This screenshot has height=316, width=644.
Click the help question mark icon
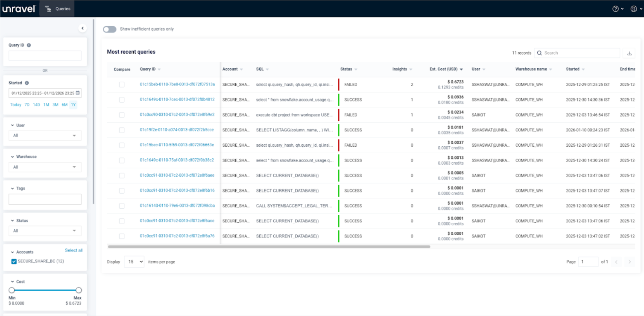coord(615,9)
